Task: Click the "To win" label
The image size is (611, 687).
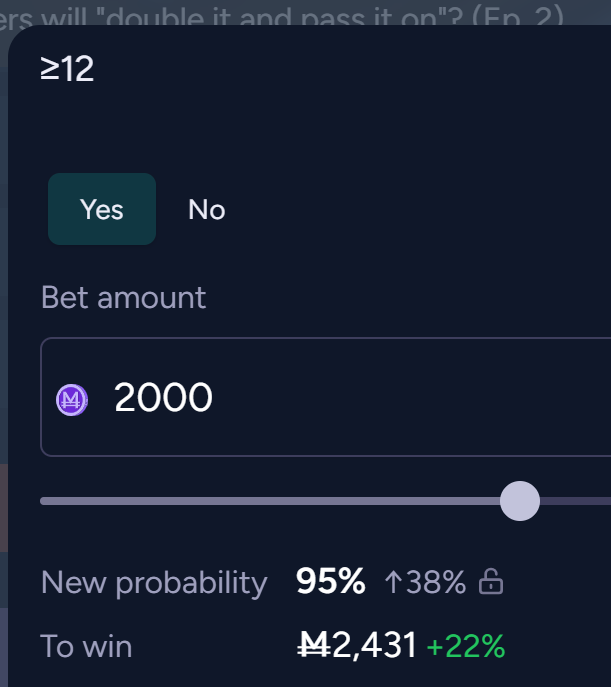Action: 86,646
